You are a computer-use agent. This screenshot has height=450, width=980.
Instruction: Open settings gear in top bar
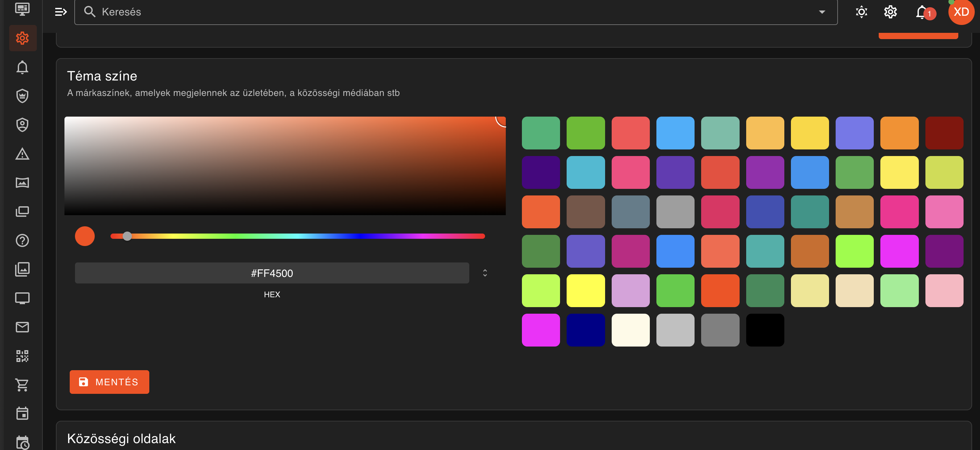890,12
